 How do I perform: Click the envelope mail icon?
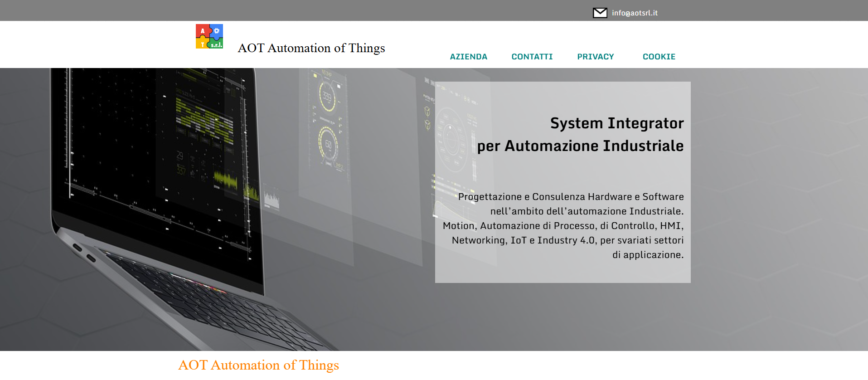pos(600,13)
